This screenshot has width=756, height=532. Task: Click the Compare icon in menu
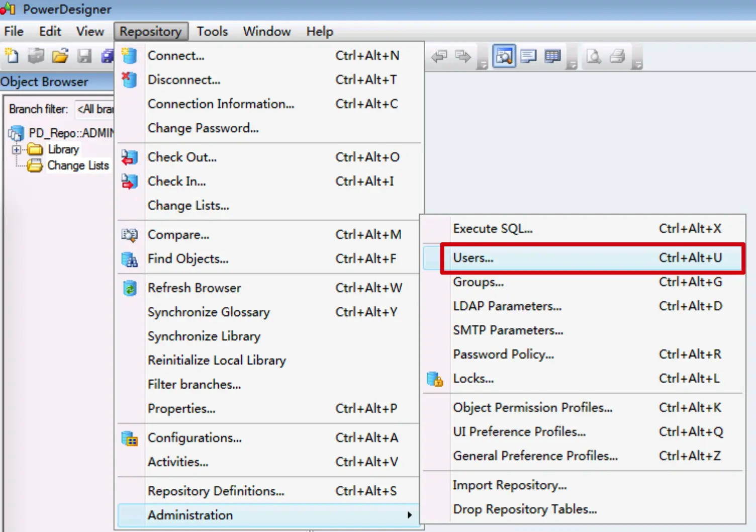pyautogui.click(x=129, y=234)
